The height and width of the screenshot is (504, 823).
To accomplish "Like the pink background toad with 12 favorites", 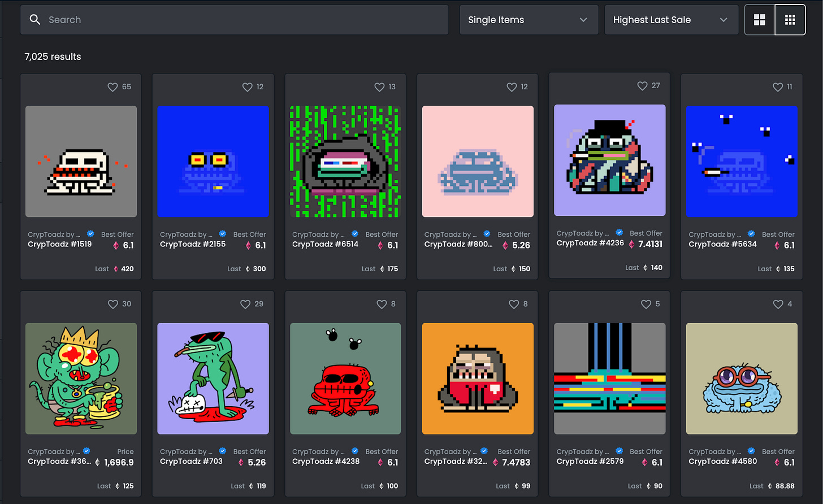I will (512, 87).
